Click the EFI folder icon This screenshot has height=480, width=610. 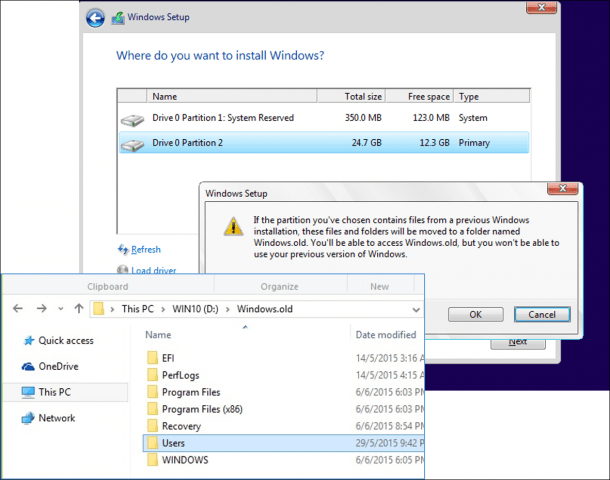pyautogui.click(x=152, y=358)
